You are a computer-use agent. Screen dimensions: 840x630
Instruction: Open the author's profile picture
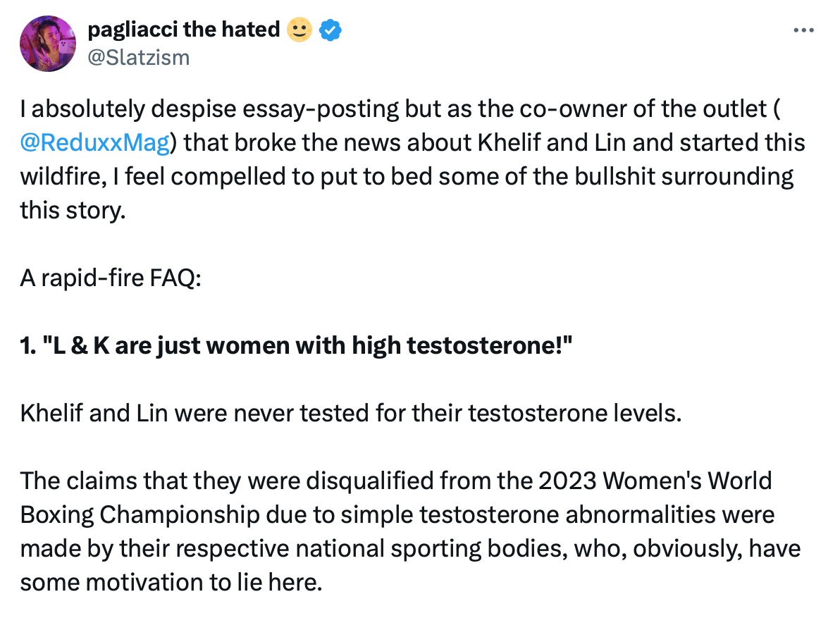tap(48, 44)
